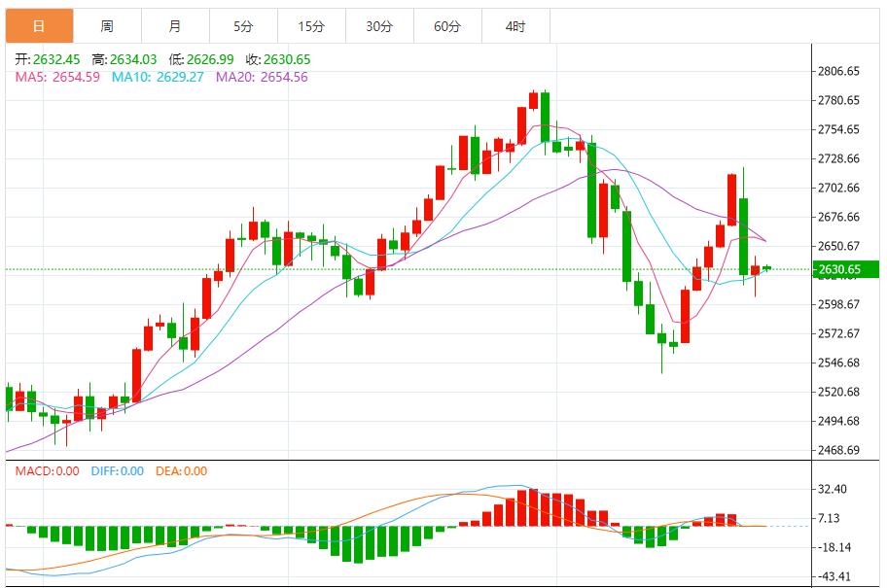The height and width of the screenshot is (588, 887).
Task: Switch to the 周 weekly tab
Action: (106, 26)
